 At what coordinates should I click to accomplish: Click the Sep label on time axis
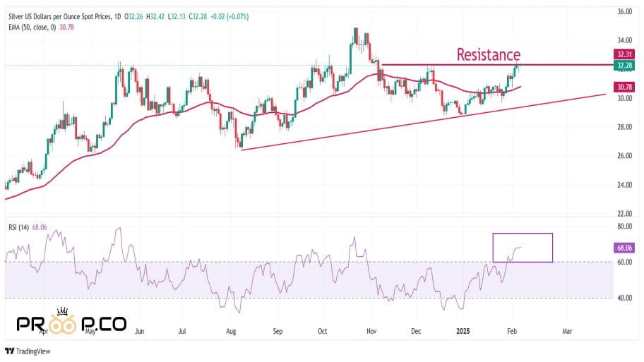coord(278,331)
